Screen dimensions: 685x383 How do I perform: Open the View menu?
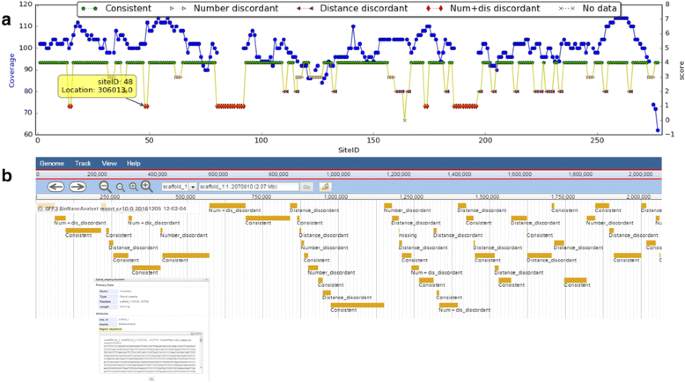coord(109,163)
